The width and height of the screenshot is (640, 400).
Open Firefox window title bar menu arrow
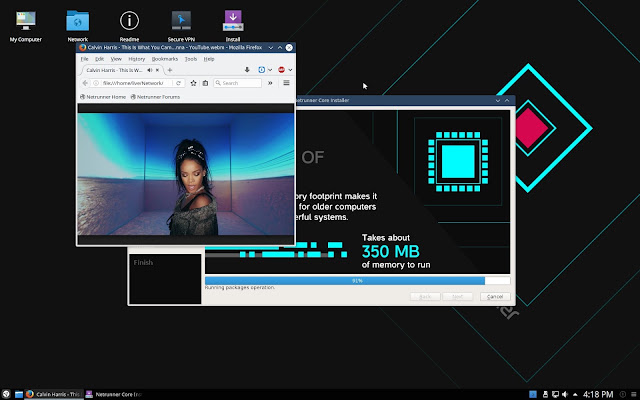[271, 47]
